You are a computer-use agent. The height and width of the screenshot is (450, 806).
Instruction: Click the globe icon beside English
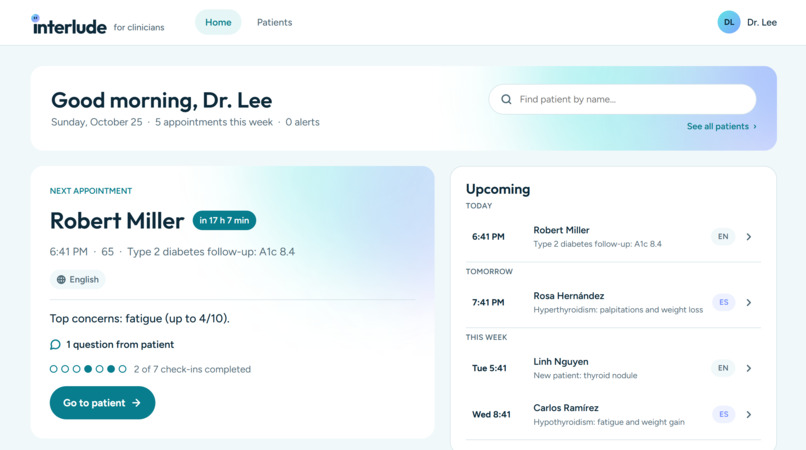tap(61, 279)
